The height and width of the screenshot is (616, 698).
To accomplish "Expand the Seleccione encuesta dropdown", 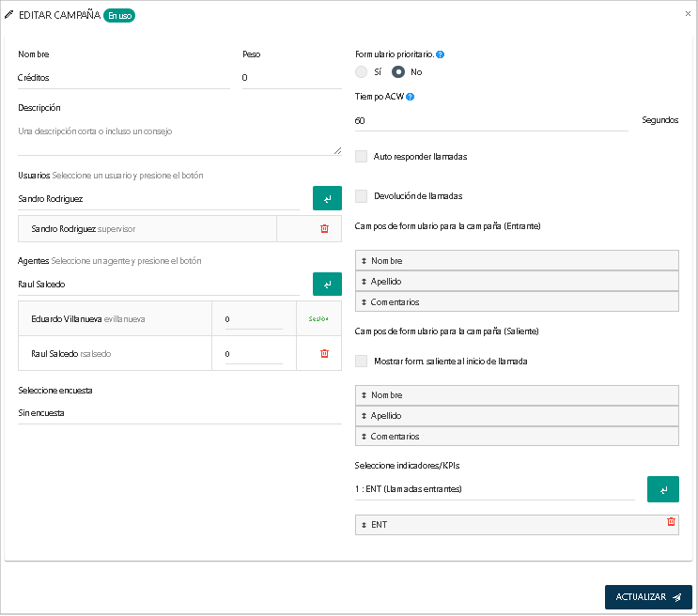I will [178, 412].
